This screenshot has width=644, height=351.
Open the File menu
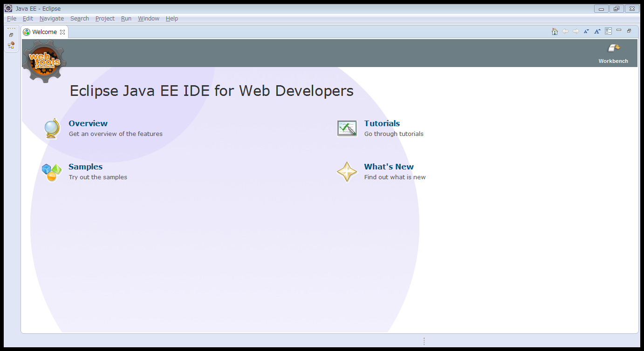point(12,19)
